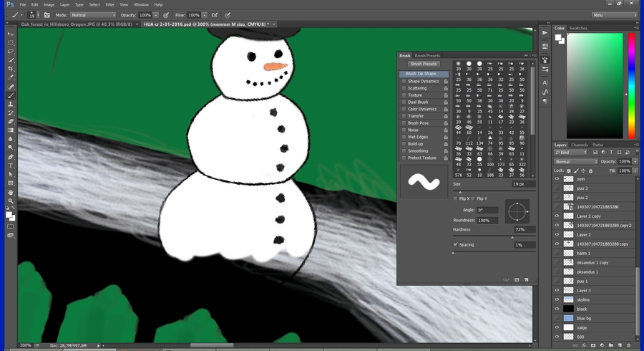Toggle the Brush panel from options bar
The width and height of the screenshot is (644, 351).
click(47, 15)
